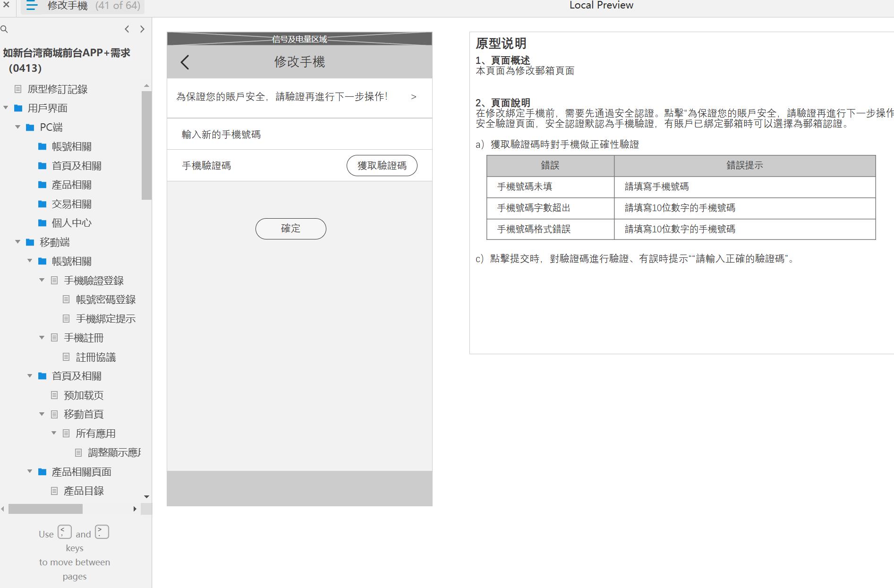
Task: Click the 產品相關頁面 folder icon
Action: pyautogui.click(x=42, y=471)
